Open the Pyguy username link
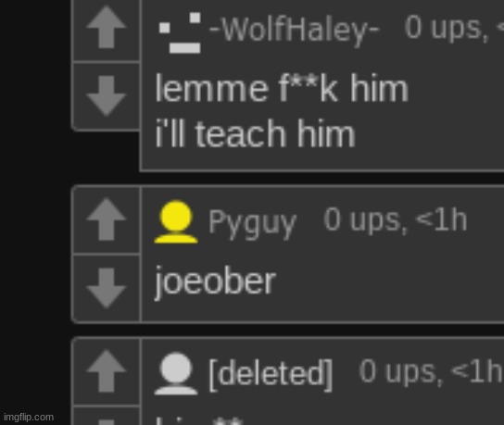This screenshot has width=504, height=425. (x=252, y=223)
